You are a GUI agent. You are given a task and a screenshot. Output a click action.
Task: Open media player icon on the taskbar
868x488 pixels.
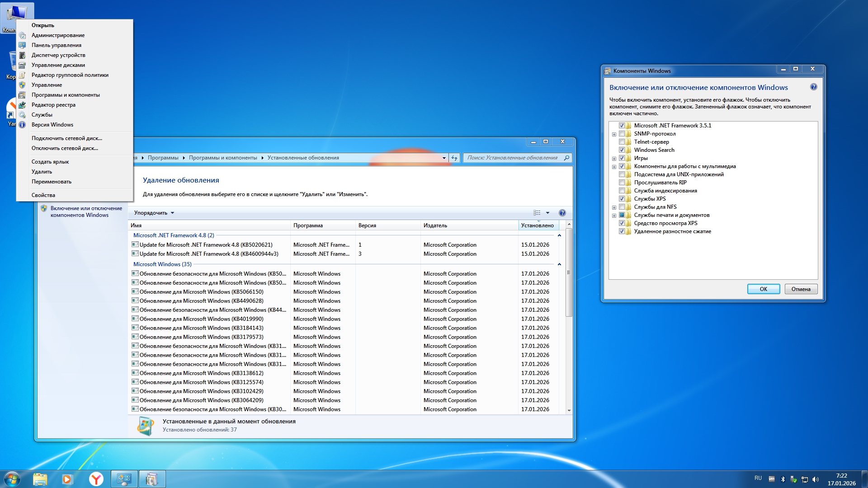point(67,479)
